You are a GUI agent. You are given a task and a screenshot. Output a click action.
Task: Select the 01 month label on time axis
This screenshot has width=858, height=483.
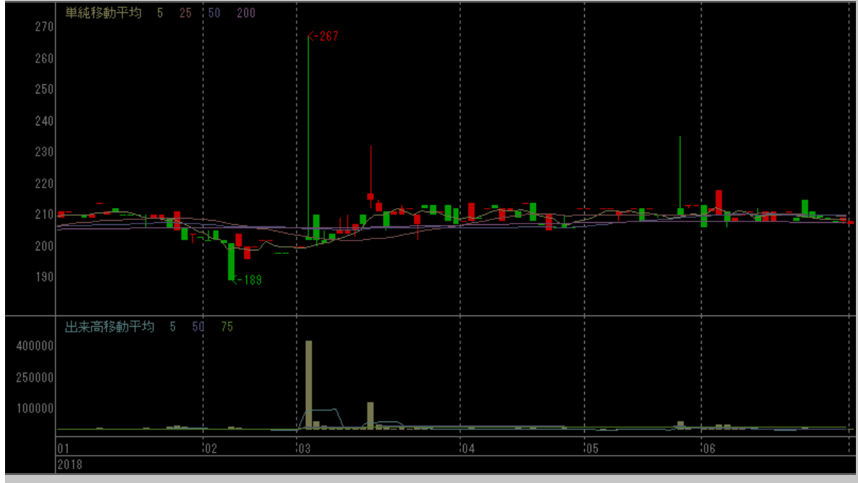pos(63,449)
